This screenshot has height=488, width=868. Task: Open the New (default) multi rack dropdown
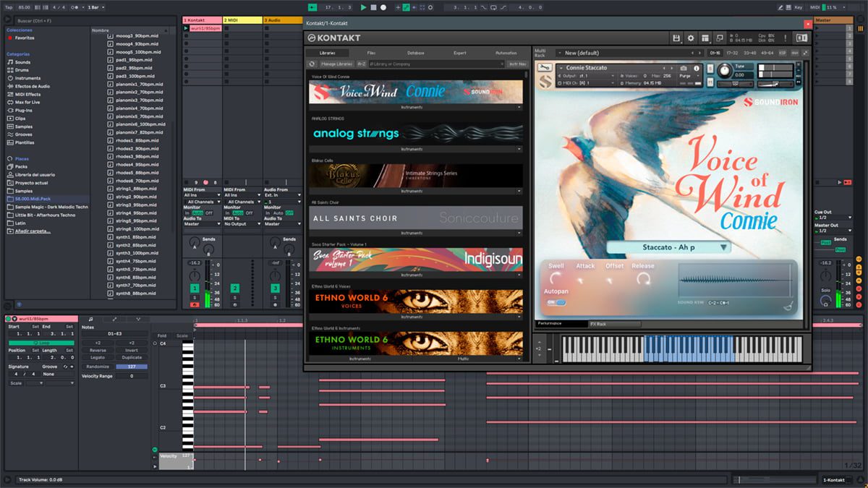[x=629, y=53]
